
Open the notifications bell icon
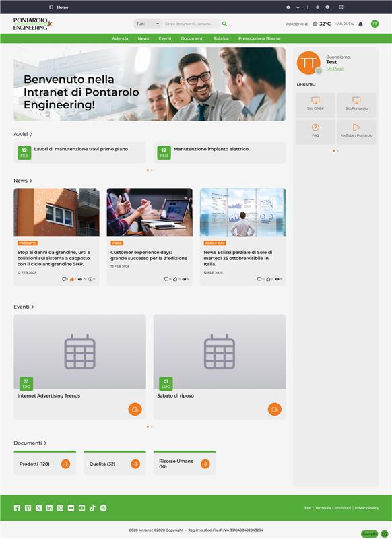[360, 24]
